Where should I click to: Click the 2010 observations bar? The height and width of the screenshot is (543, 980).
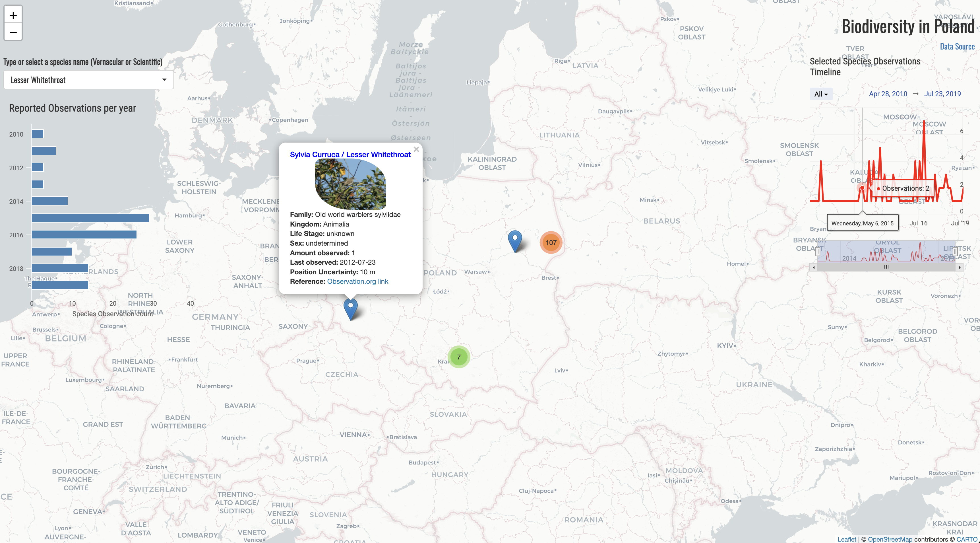38,134
